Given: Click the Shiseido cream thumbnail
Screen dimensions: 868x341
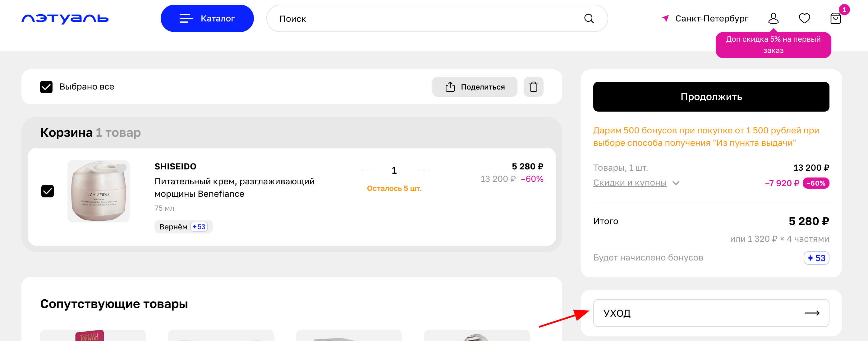Looking at the screenshot, I should click(x=99, y=192).
